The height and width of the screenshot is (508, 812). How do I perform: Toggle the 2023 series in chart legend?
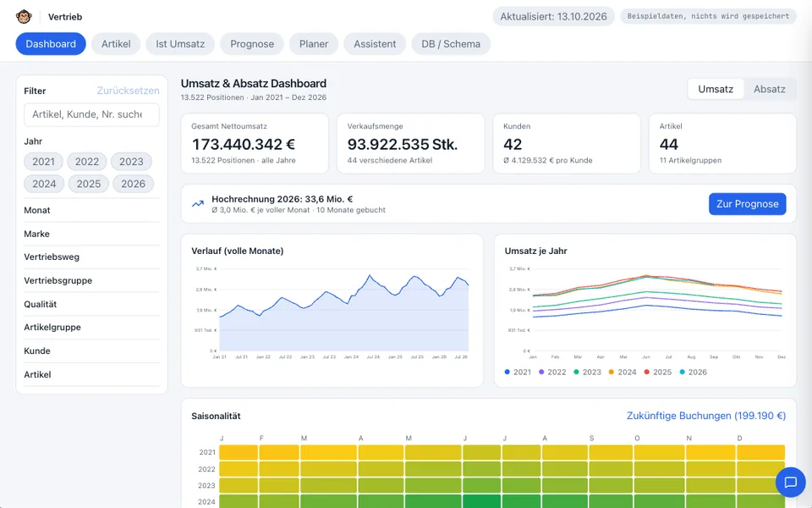click(587, 373)
